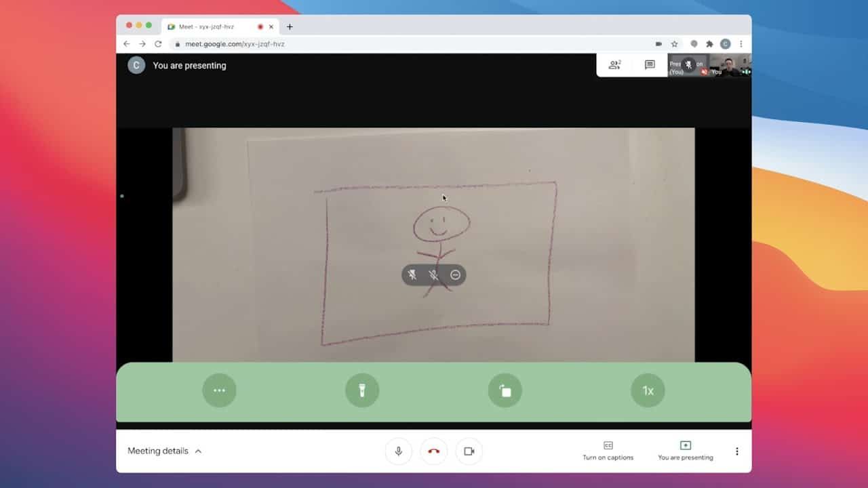Screen dimensions: 868x488
Task: Open a new browser tab
Action: 290,26
